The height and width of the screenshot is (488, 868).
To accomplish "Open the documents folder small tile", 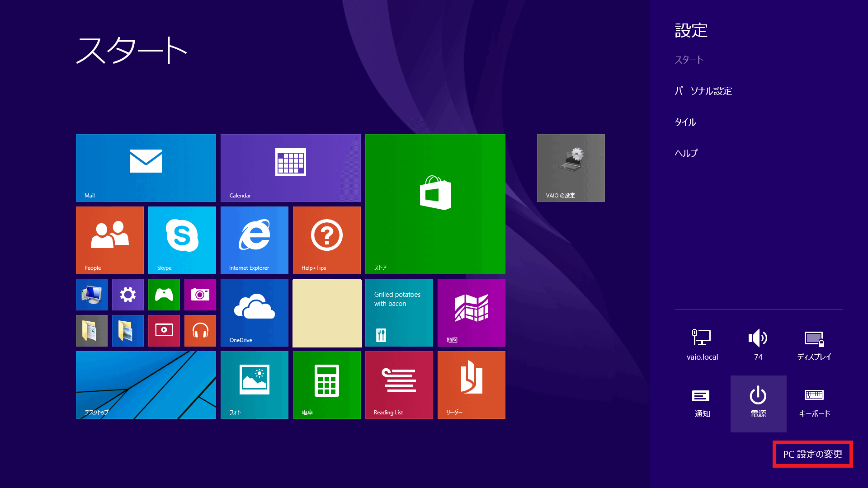I will point(92,331).
